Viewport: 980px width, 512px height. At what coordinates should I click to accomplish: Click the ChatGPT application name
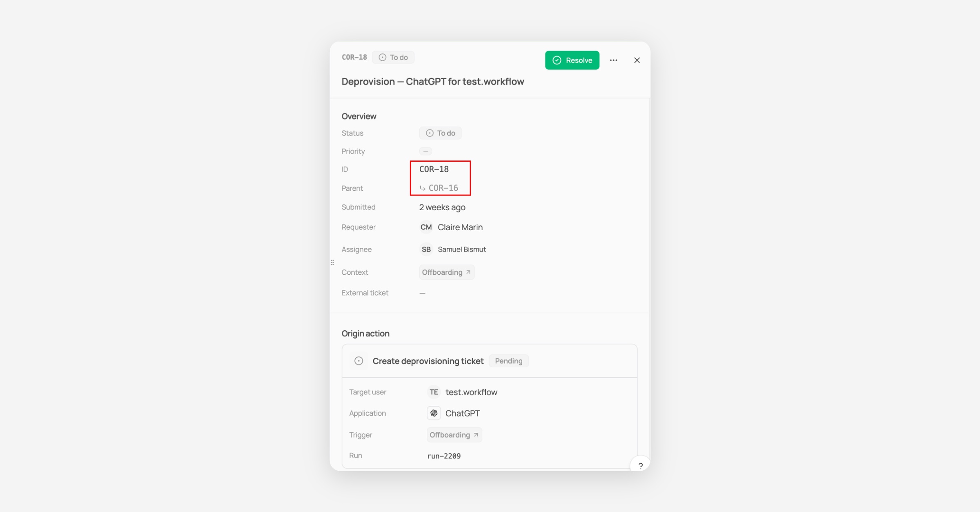tap(462, 413)
